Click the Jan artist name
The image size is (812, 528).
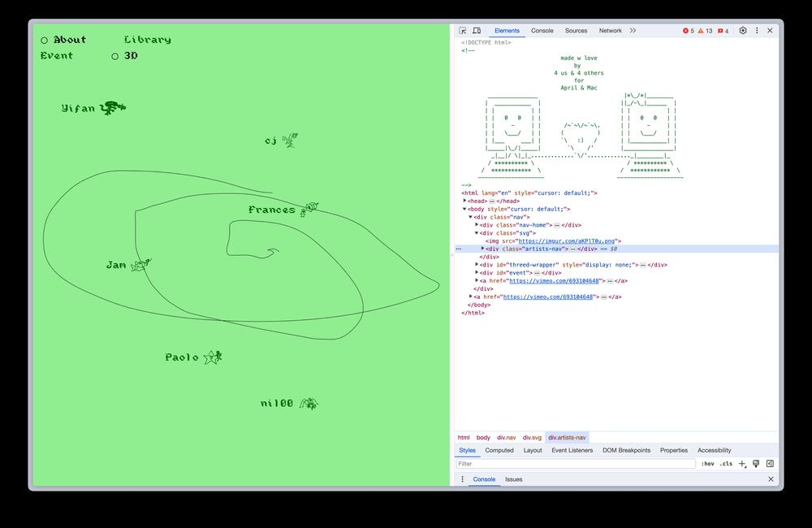point(116,265)
